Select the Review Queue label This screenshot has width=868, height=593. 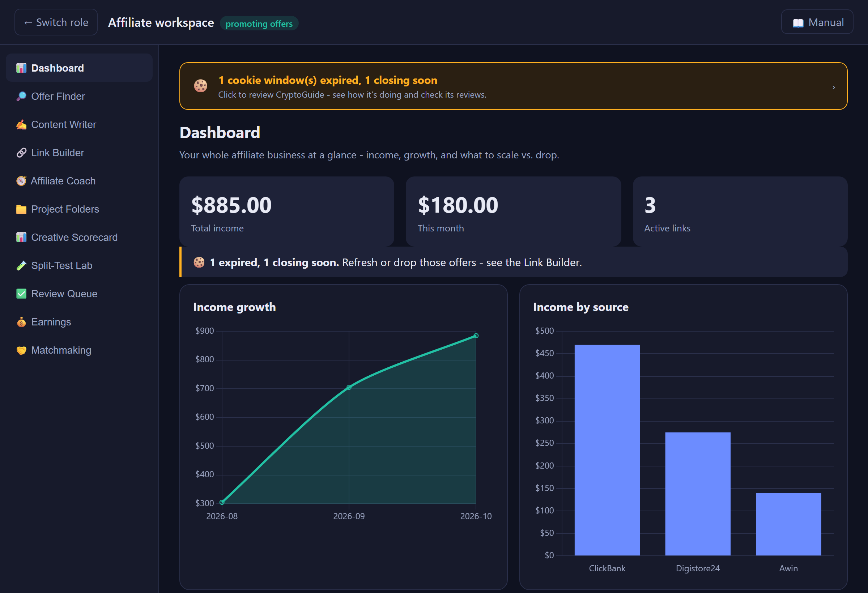64,294
